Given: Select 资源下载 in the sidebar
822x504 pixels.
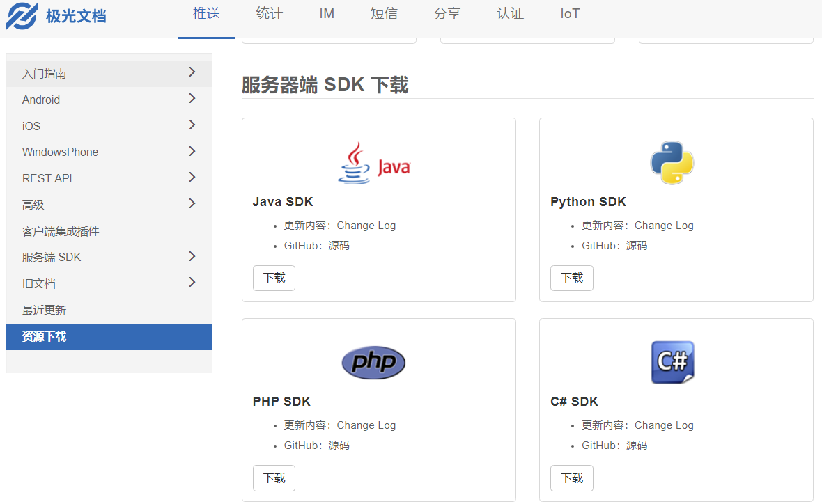Looking at the screenshot, I should 109,336.
